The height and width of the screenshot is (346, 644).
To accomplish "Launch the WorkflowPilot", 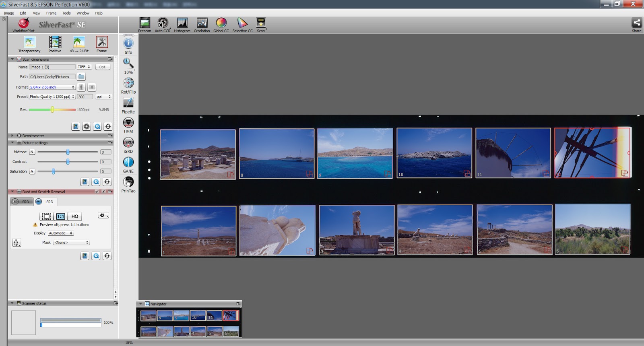I will [x=23, y=25].
